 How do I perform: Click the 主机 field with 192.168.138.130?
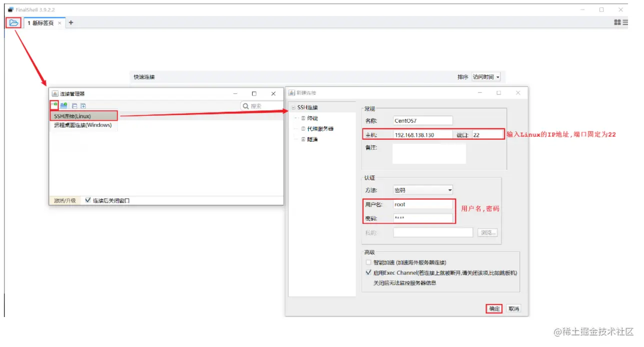click(x=422, y=135)
